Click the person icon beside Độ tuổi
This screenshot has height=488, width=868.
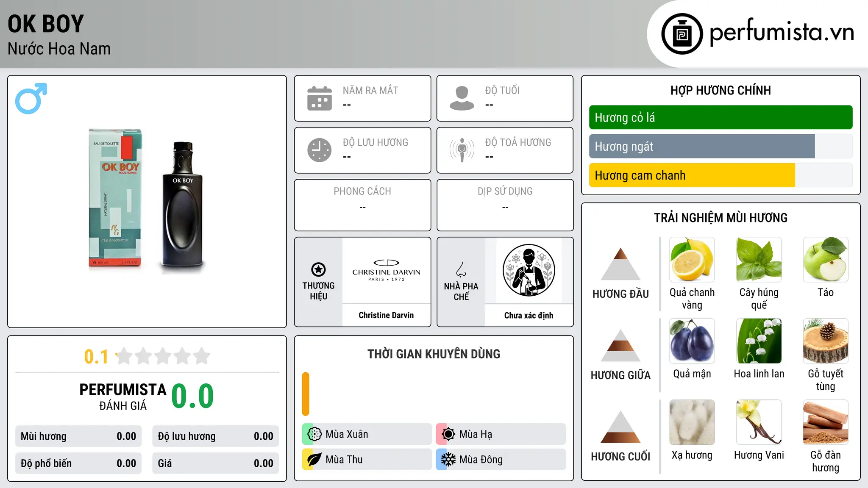462,98
